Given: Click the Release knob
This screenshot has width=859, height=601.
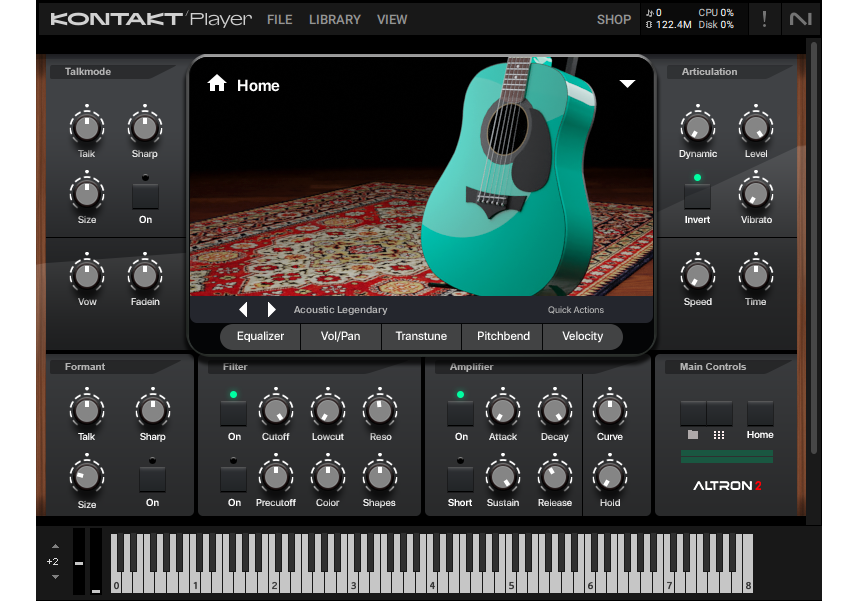Looking at the screenshot, I should coord(554,477).
